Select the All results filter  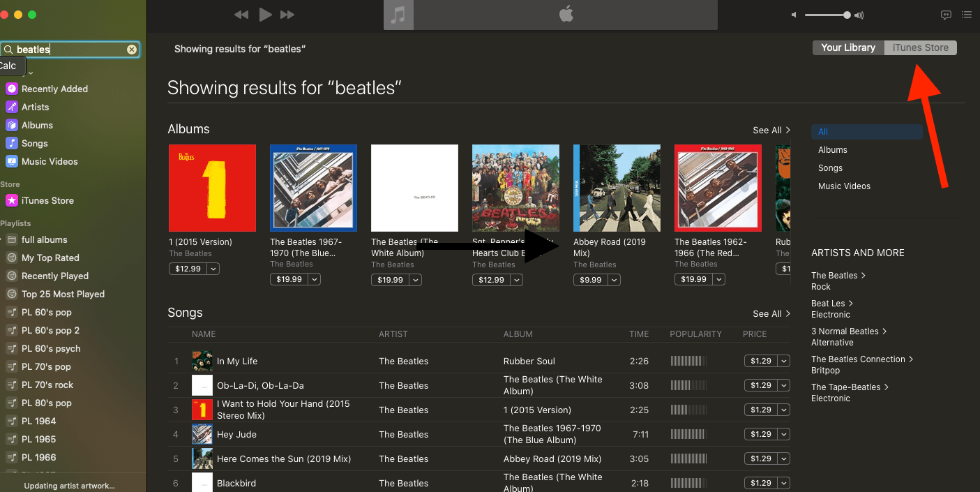866,132
